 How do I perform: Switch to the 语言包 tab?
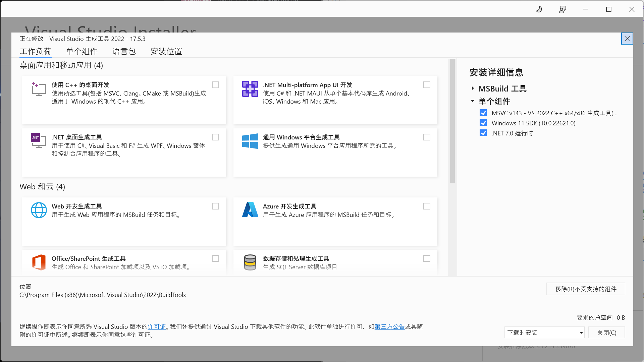point(124,51)
